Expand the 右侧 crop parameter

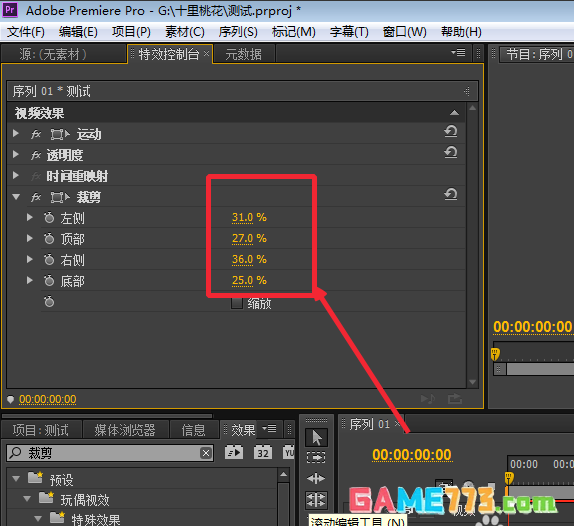[x=30, y=260]
